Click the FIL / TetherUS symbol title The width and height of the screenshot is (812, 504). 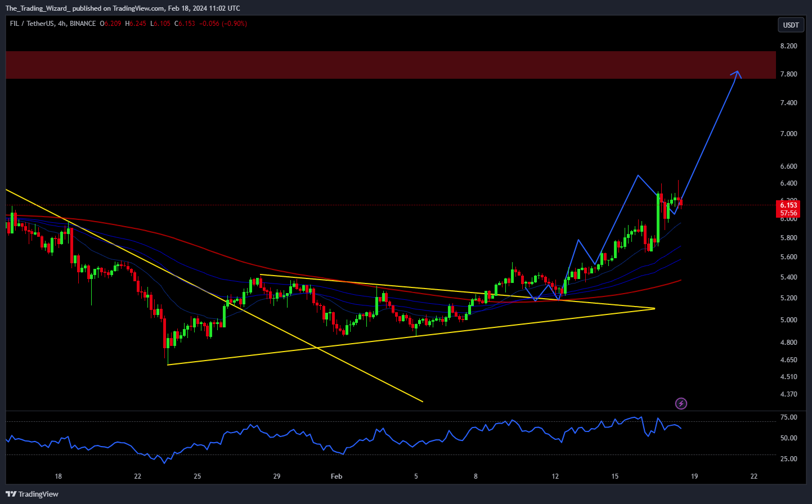coord(32,24)
